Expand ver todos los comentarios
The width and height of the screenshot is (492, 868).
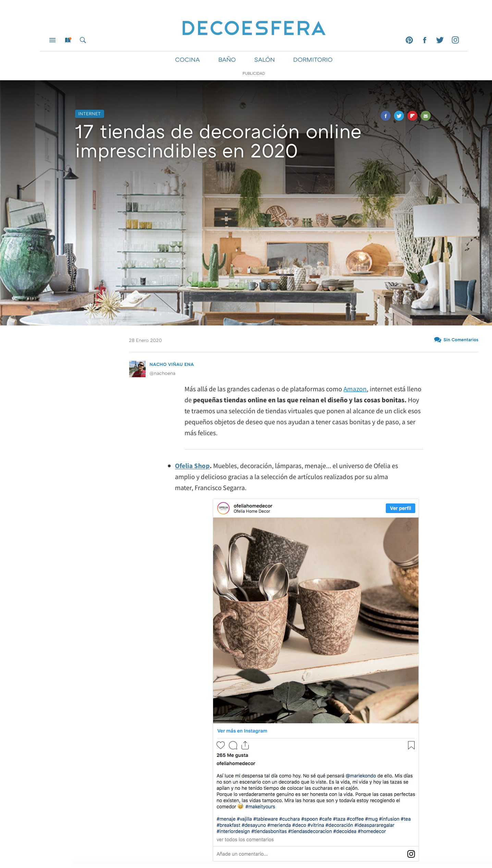coord(245,840)
